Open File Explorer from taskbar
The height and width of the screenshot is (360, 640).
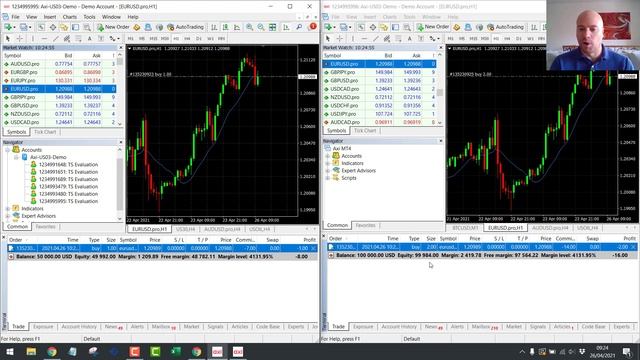[x=31, y=351]
